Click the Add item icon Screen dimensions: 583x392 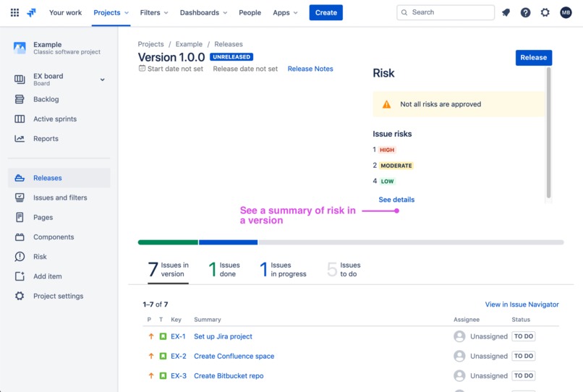tap(20, 276)
